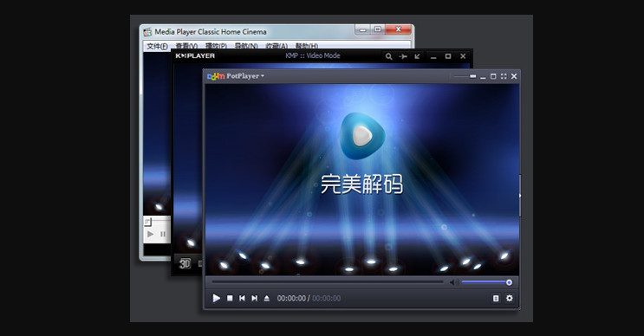Click the KMPlayer logo menu
The image size is (644, 336).
(x=195, y=55)
